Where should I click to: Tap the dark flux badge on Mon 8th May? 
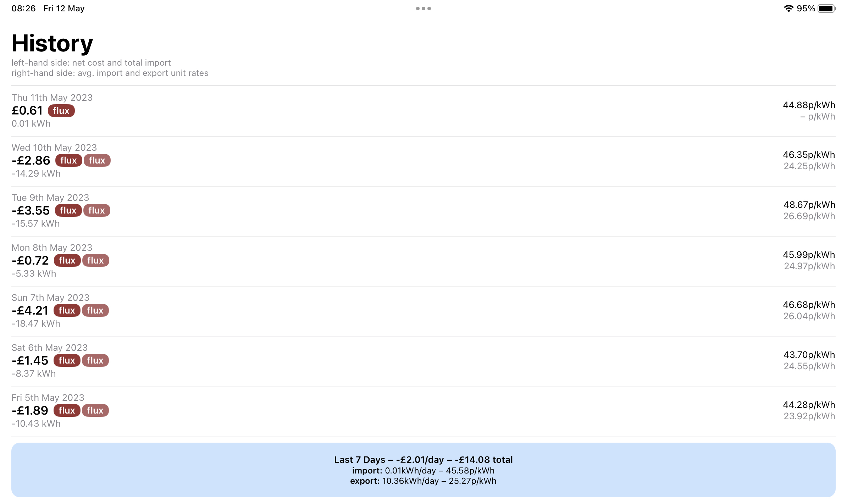67,260
